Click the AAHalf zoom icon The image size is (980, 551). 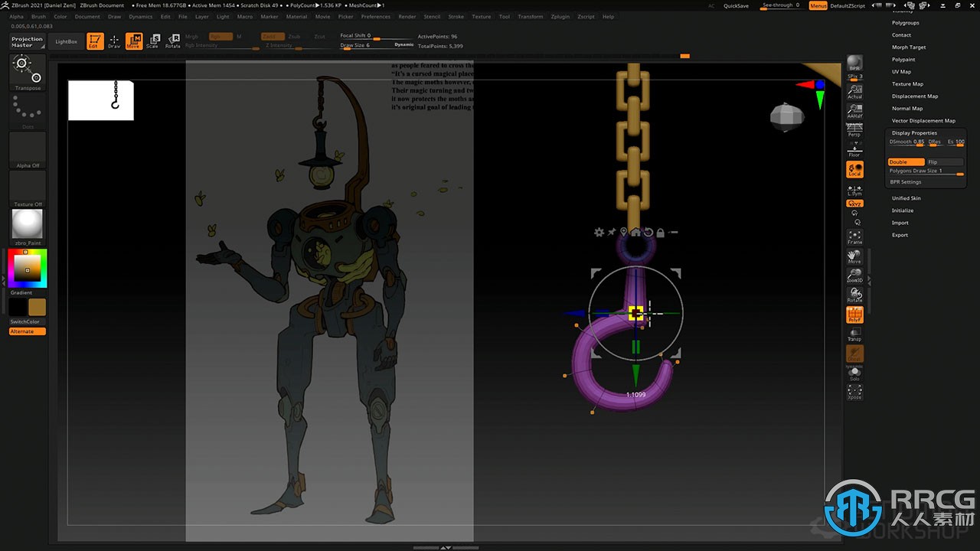click(854, 111)
